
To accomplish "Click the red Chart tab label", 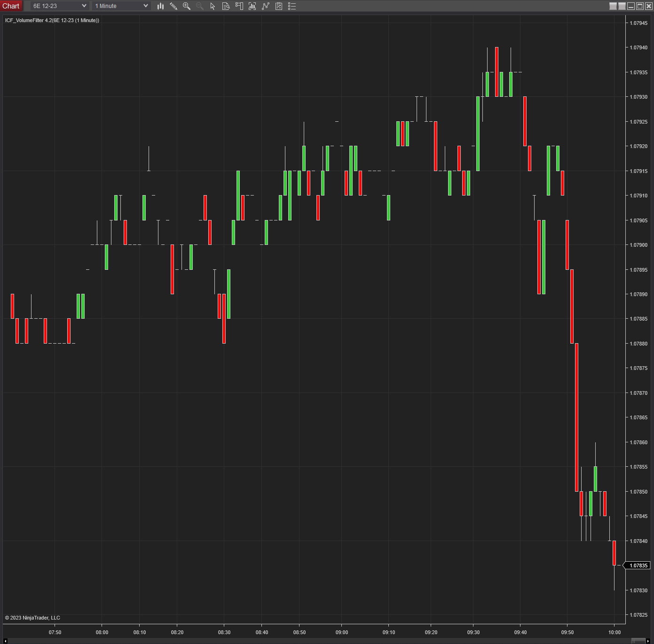I will click(11, 6).
